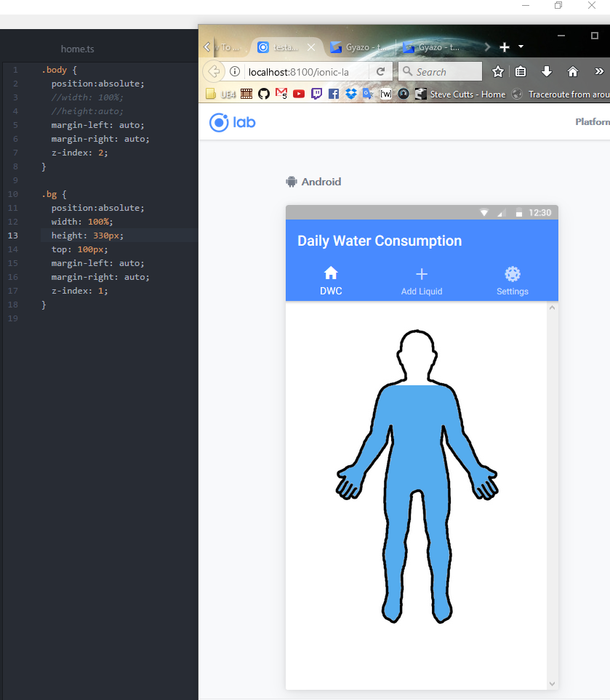
Task: Expand the toolbar overflow chevron
Action: pos(599,71)
